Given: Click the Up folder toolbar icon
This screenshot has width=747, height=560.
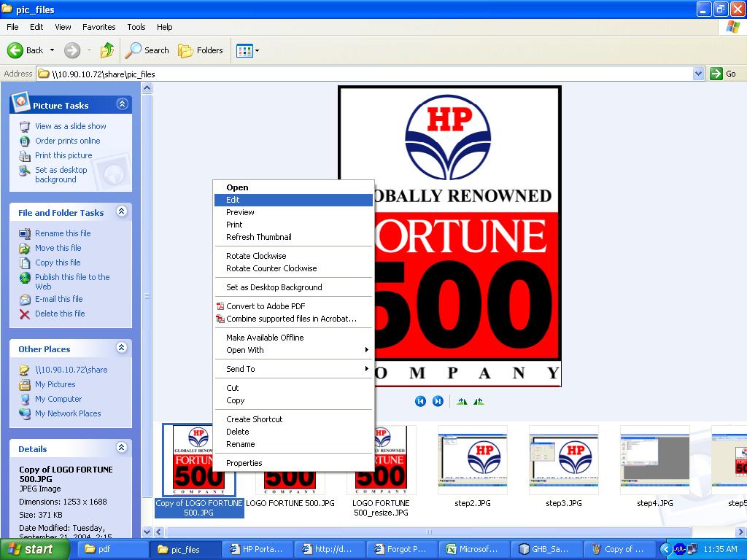Looking at the screenshot, I should 107,50.
